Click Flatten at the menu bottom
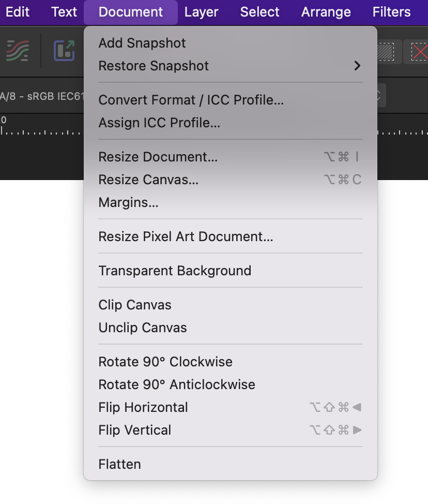This screenshot has height=504, width=428. (x=119, y=464)
